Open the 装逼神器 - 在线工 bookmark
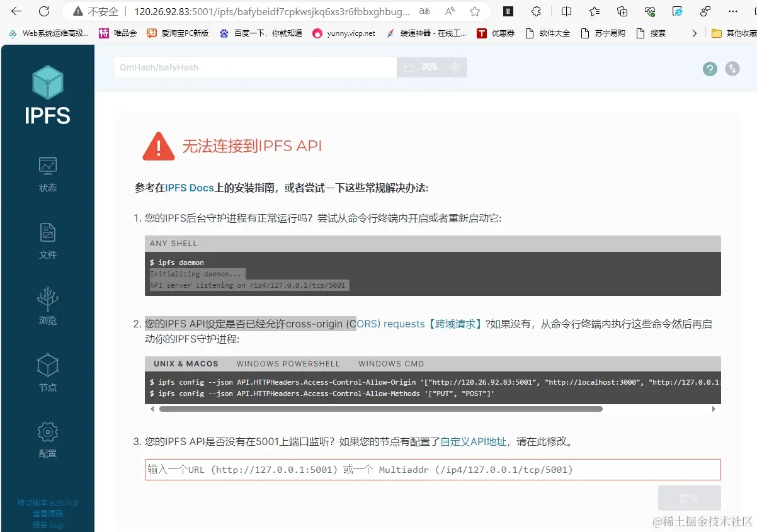Viewport: 757px width, 532px height. (x=426, y=33)
